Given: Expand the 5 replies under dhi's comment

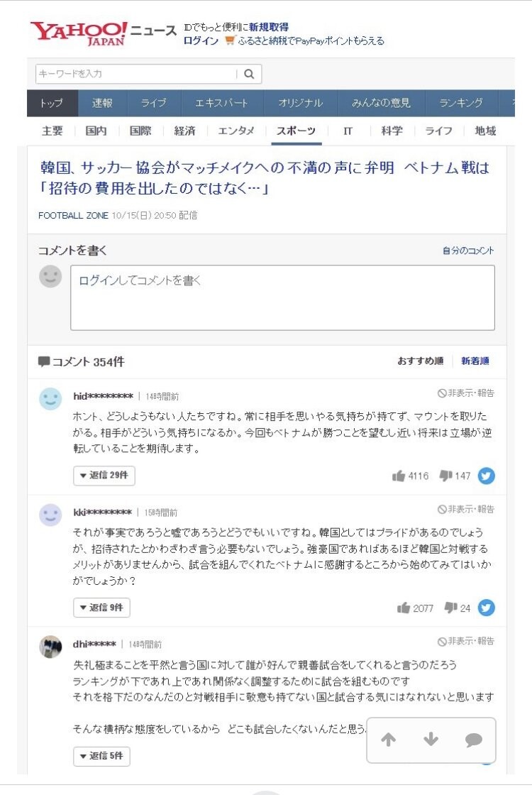Looking at the screenshot, I should (x=101, y=757).
